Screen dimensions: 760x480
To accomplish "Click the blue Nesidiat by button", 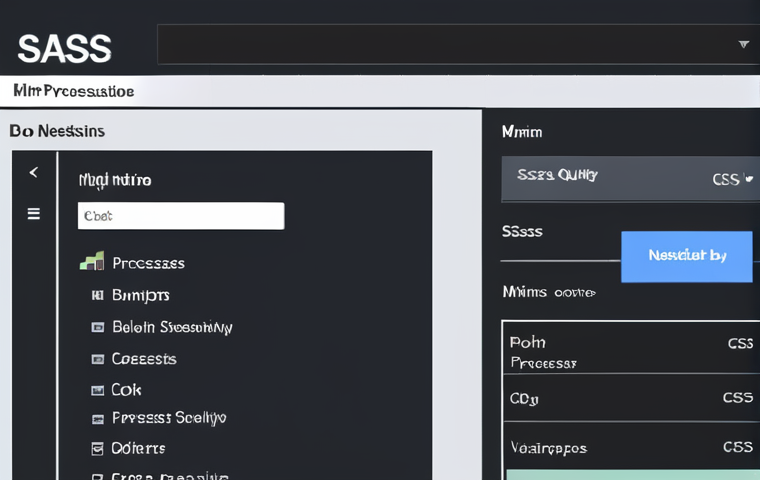I will click(687, 256).
